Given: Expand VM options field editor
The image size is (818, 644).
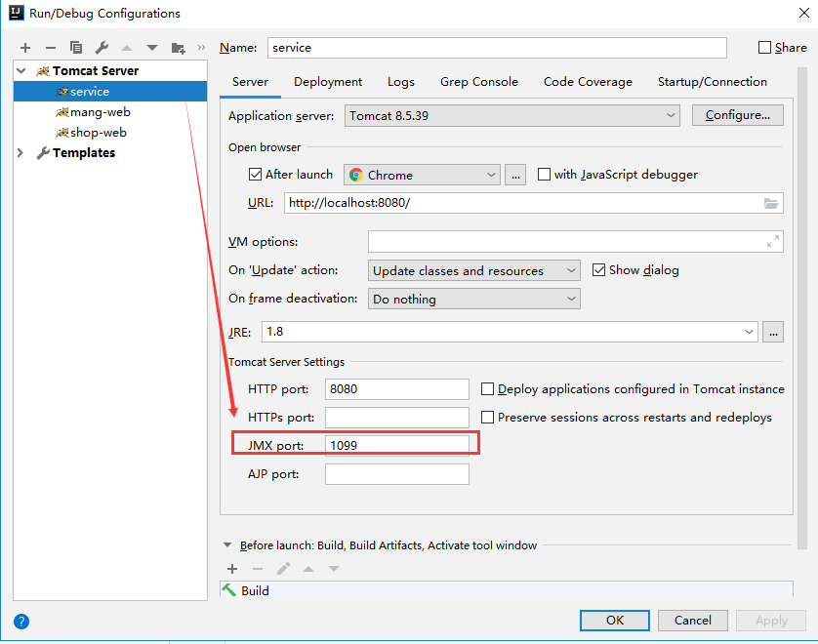Looking at the screenshot, I should tap(773, 241).
